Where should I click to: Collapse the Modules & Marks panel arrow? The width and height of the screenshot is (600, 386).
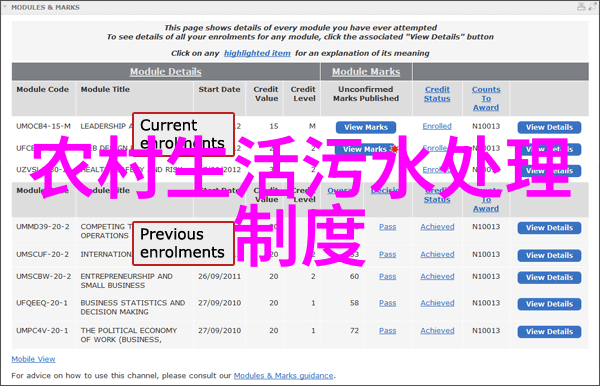point(5,7)
